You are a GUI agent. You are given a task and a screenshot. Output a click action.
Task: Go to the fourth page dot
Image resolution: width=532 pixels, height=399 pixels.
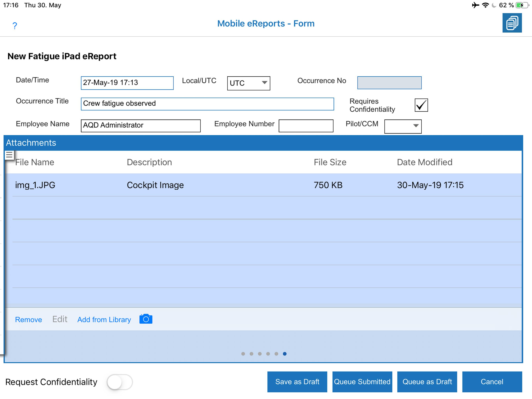(268, 354)
